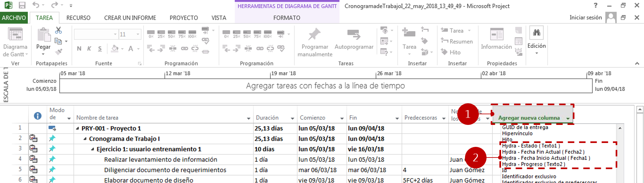
Task: Open the font name combo box
Action: click(96, 34)
